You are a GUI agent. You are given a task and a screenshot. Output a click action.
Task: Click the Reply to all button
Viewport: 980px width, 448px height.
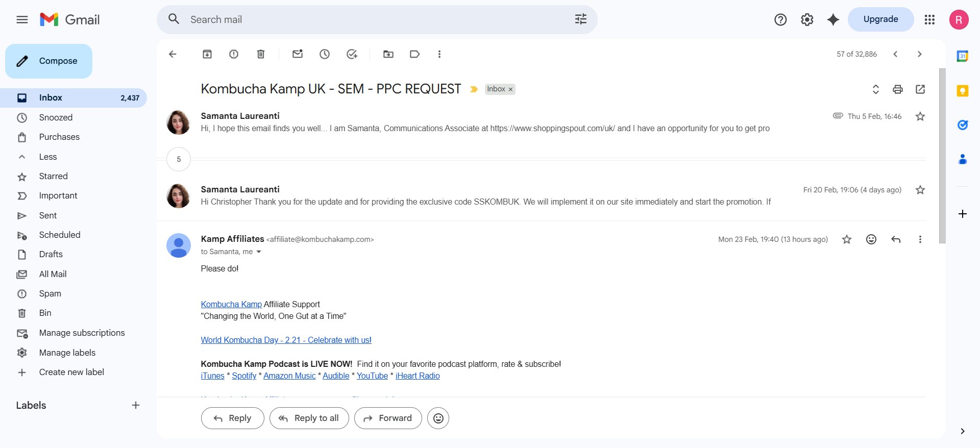pyautogui.click(x=309, y=418)
